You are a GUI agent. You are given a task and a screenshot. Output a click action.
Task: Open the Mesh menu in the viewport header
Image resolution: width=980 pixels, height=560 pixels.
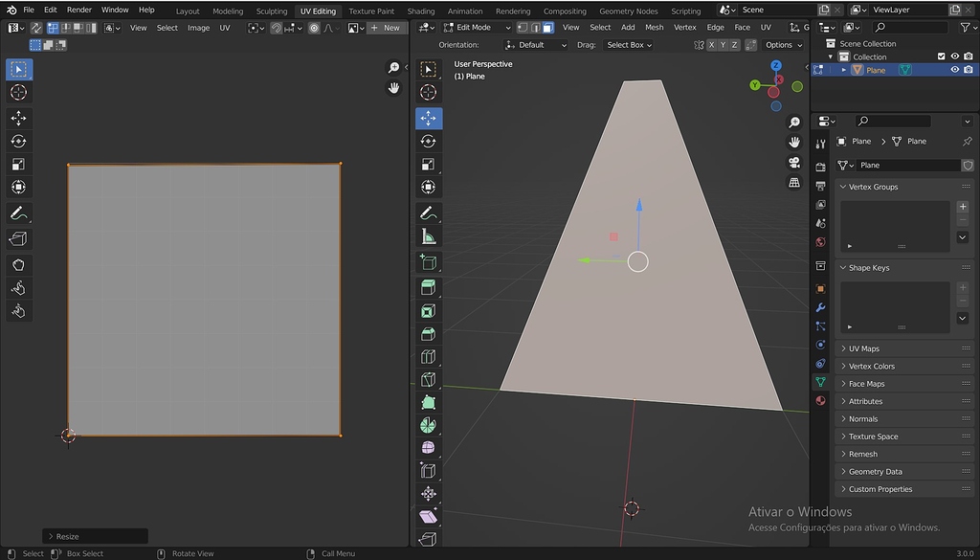[x=655, y=27]
